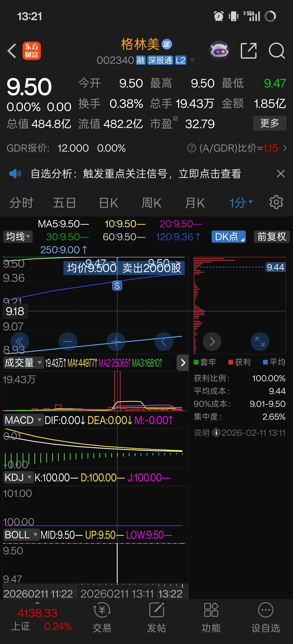The width and height of the screenshot is (293, 644).
Task: Open 交易 trading tab
Action: click(x=102, y=618)
